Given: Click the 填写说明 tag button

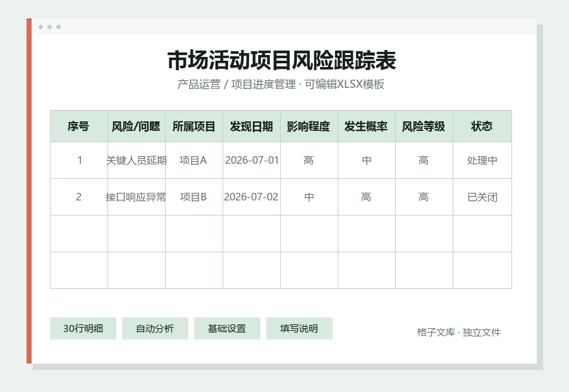Looking at the screenshot, I should click(299, 329).
